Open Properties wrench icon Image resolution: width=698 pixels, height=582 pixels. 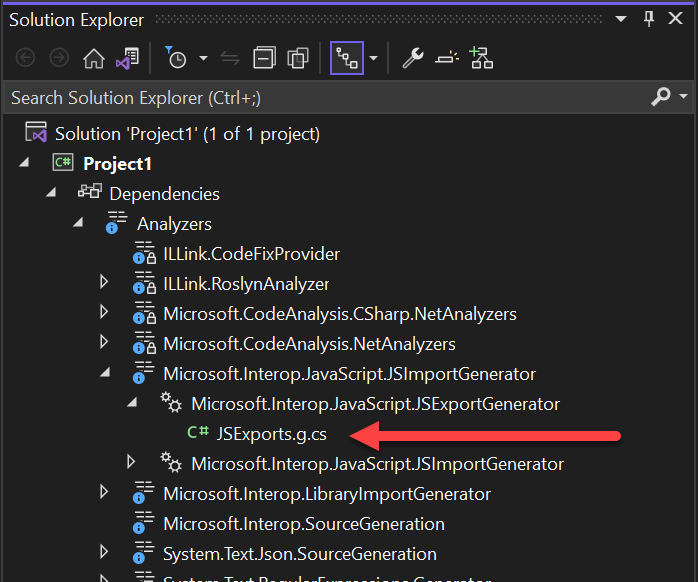pyautogui.click(x=412, y=58)
